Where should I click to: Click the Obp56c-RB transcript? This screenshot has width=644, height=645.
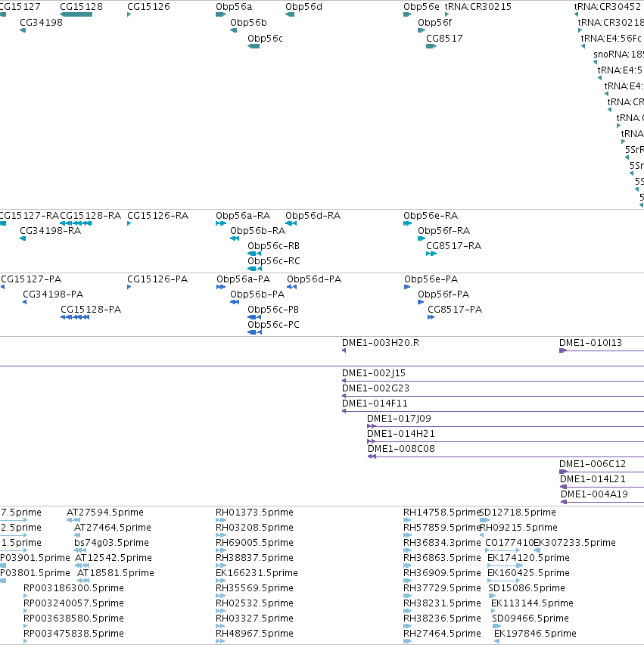pyautogui.click(x=254, y=254)
